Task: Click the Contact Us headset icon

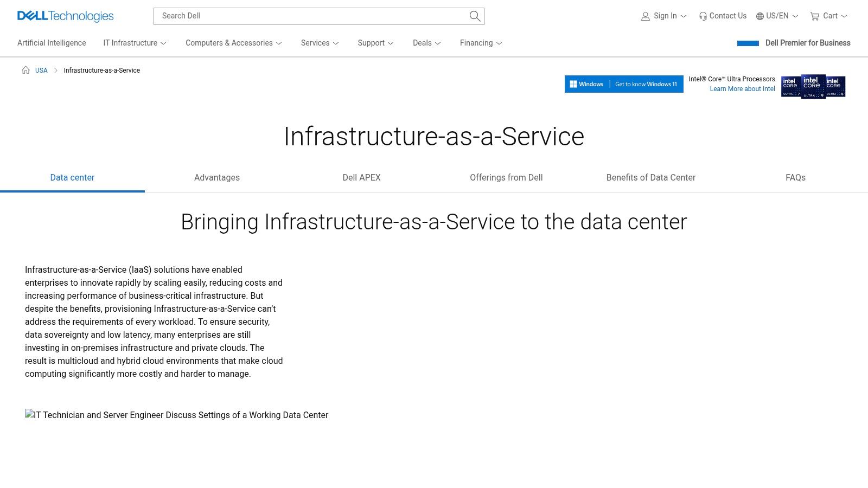Action: click(703, 16)
